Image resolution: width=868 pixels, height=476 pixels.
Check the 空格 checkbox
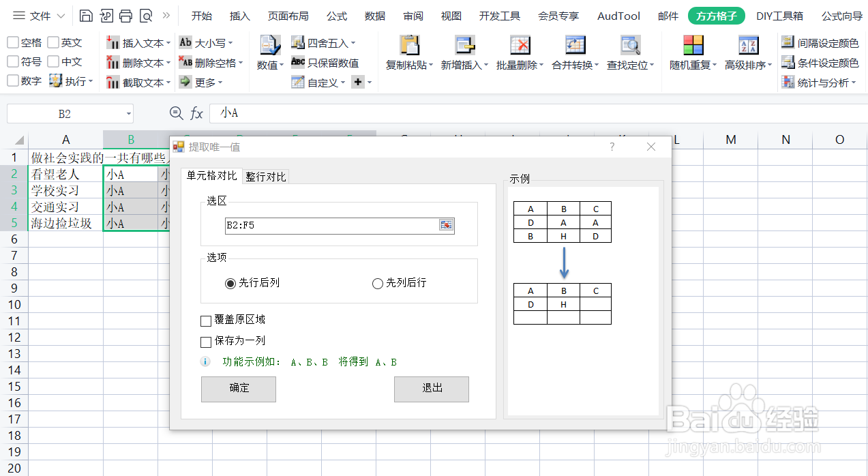(13, 43)
